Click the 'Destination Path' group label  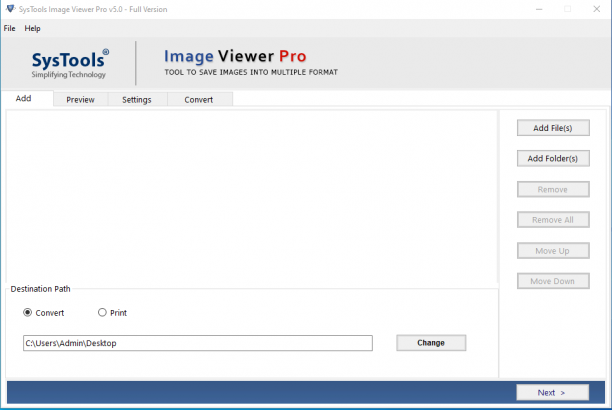pyautogui.click(x=40, y=289)
